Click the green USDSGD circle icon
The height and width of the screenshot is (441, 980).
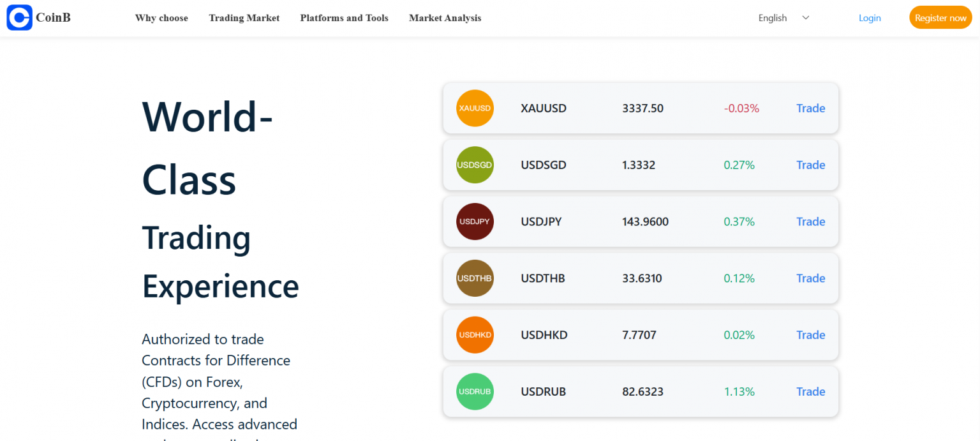click(475, 165)
